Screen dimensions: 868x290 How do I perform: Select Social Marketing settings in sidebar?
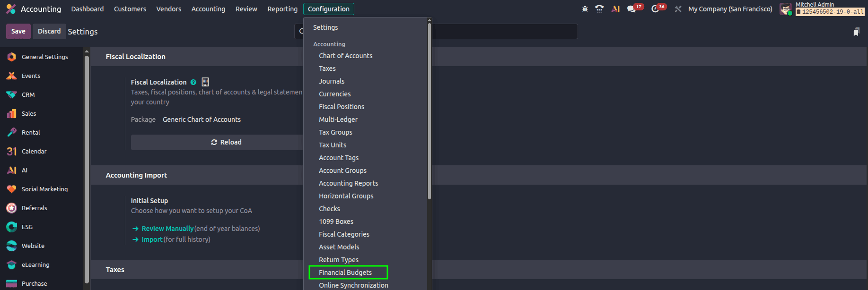(x=42, y=189)
